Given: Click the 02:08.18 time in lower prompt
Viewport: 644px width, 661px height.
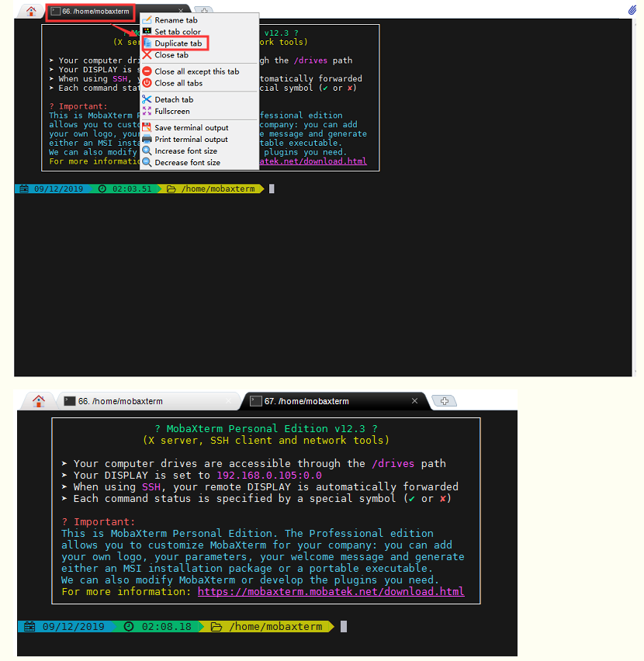Looking at the screenshot, I should pyautogui.click(x=167, y=626).
